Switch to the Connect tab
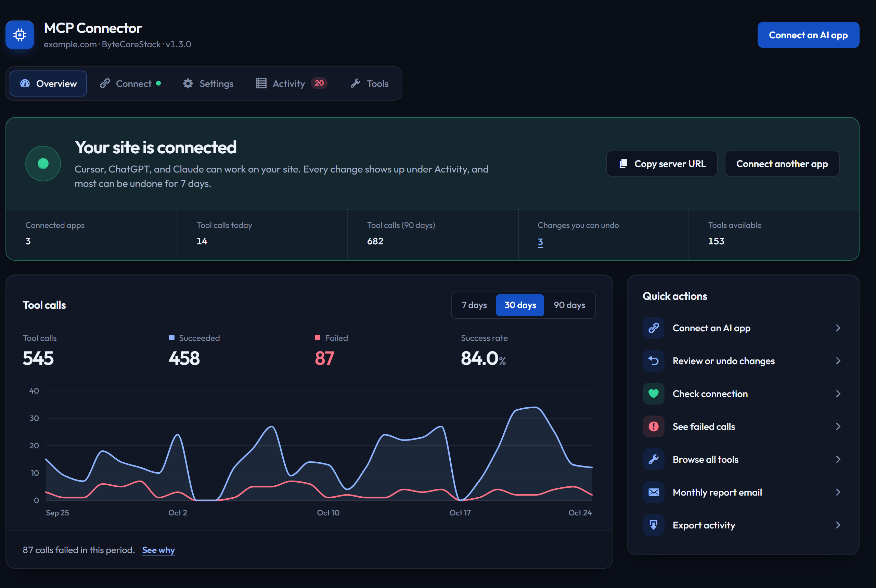The image size is (876, 588). coord(130,84)
